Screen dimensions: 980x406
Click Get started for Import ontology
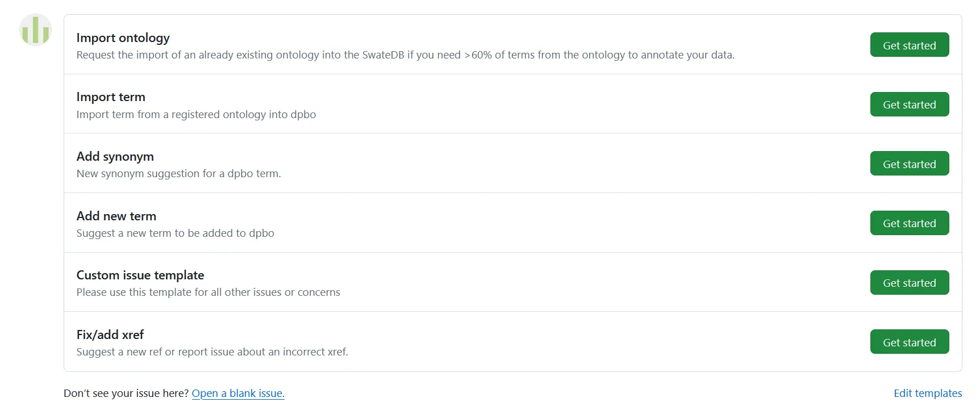click(910, 45)
